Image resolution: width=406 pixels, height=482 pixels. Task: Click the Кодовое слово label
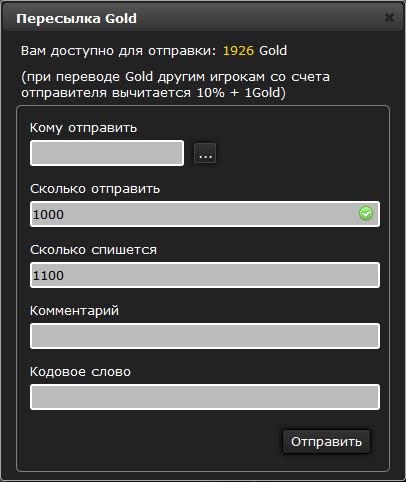pos(80,372)
